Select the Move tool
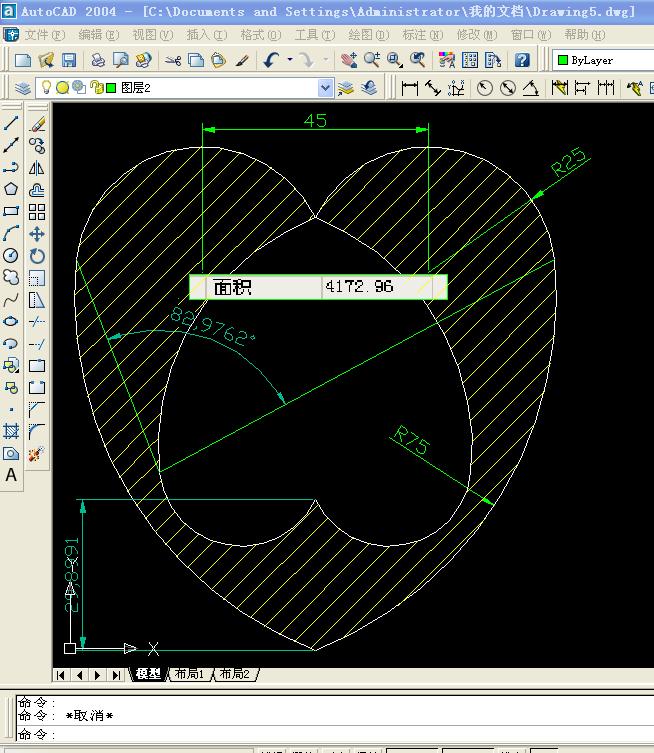The image size is (654, 753). point(37,234)
